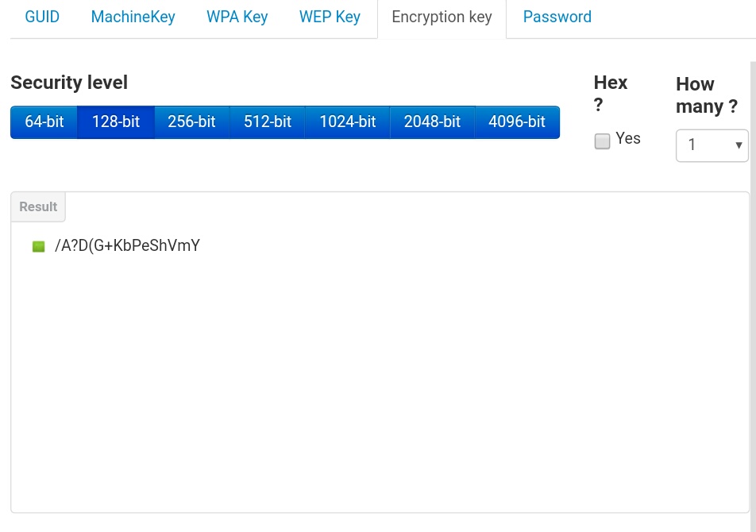Select 2048-bit key size
This screenshot has height=532, width=756.
(x=432, y=122)
